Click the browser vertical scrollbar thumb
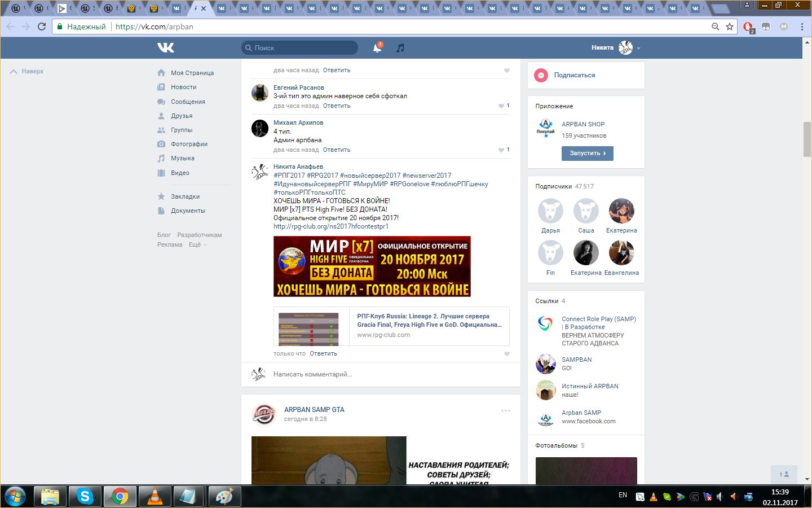Viewport: 812px width, 508px height. click(x=807, y=139)
